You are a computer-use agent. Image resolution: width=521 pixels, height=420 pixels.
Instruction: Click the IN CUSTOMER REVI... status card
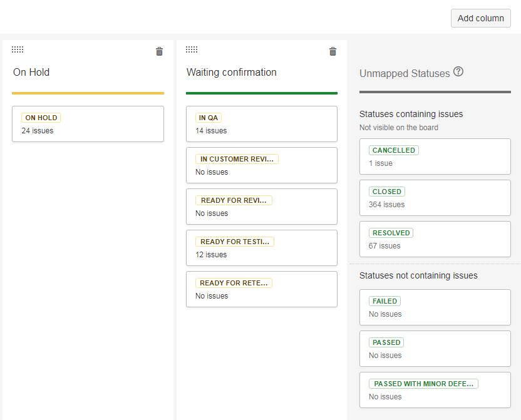coord(261,165)
